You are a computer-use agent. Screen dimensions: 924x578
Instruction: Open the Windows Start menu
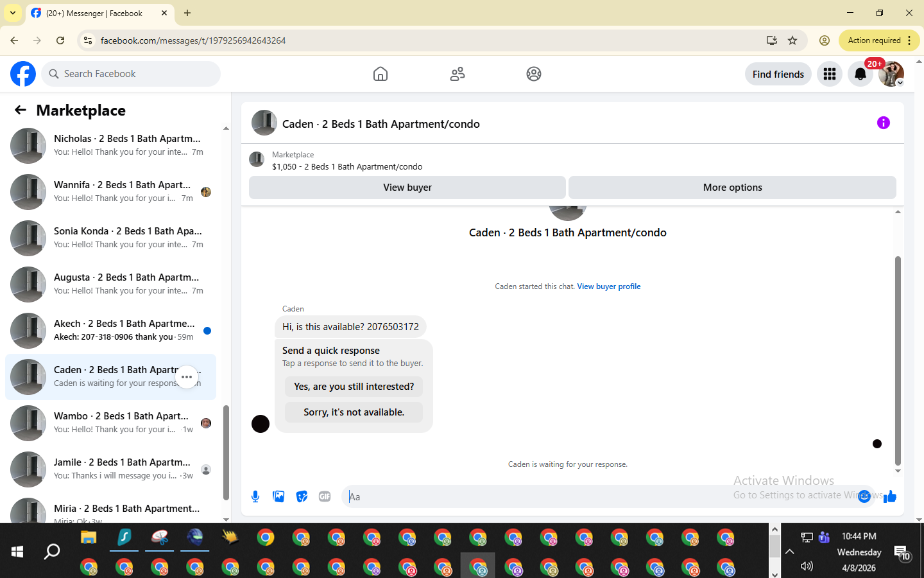(17, 551)
